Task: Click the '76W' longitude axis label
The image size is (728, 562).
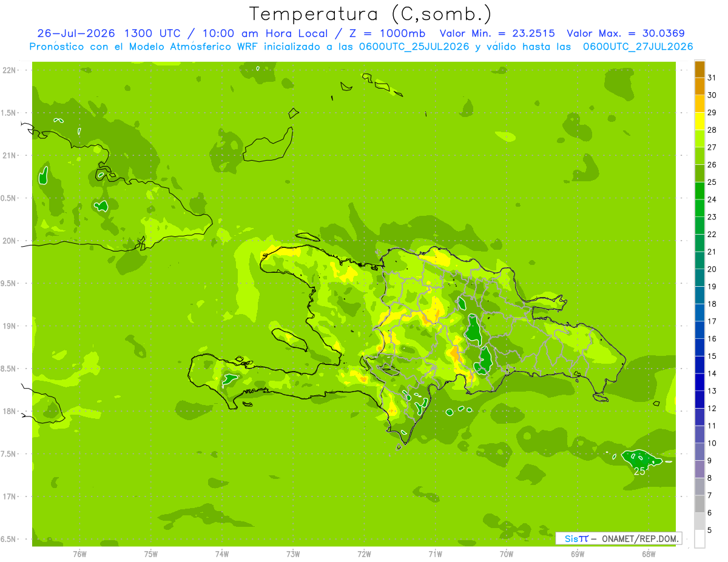Action: click(x=79, y=555)
